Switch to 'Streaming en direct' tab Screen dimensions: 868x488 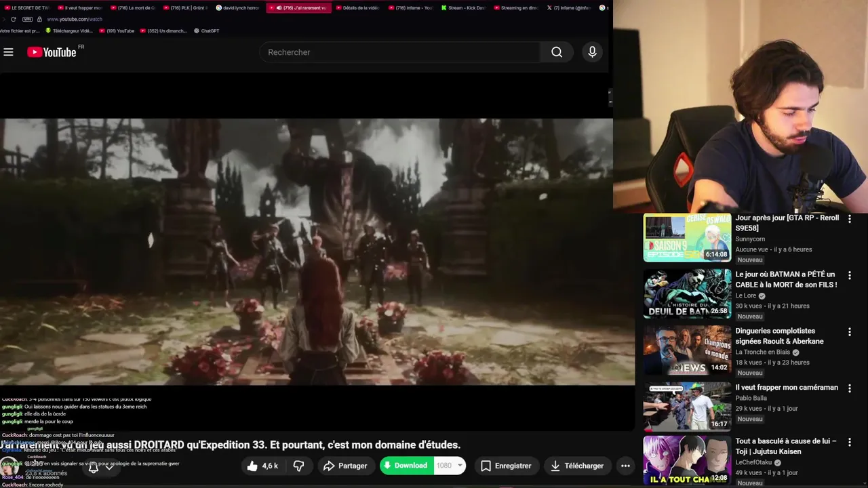pos(517,7)
